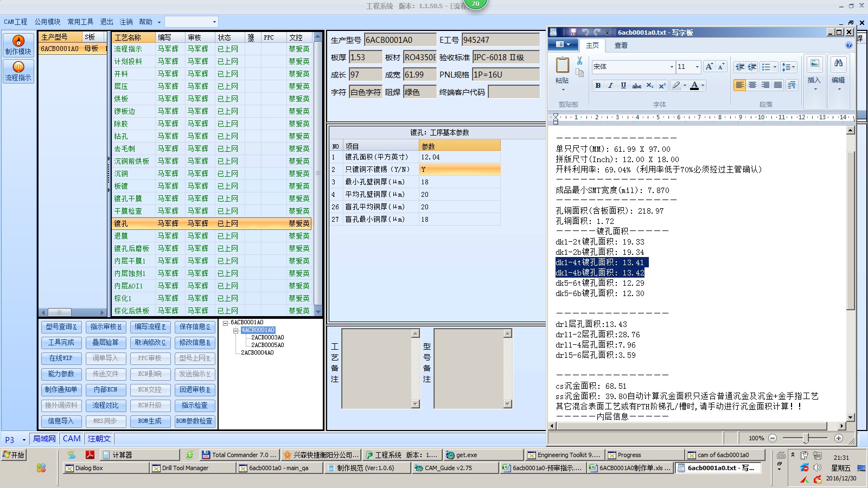This screenshot has height=488, width=868.
Task: Open the 公用模块 menu
Action: [47, 22]
